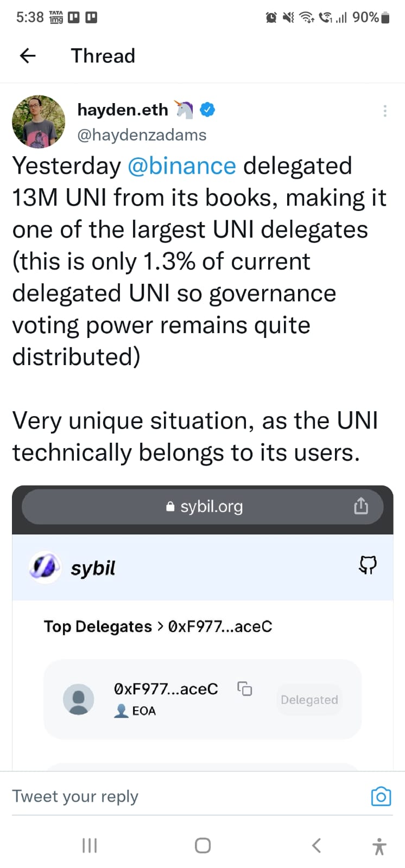This screenshot has width=405, height=868.
Task: Tap the camera icon in reply bar
Action: (x=381, y=796)
